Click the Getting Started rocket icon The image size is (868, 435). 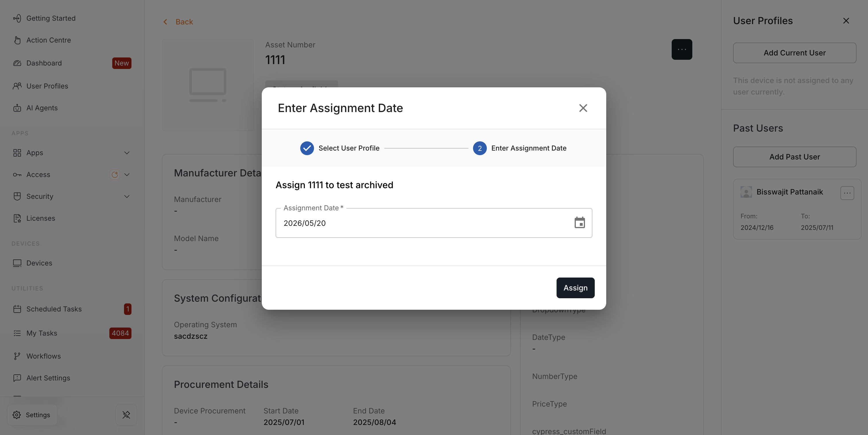click(x=17, y=18)
